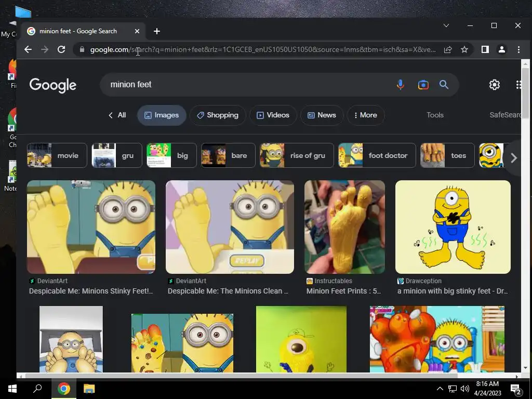Switch to the News tab

tap(322, 115)
